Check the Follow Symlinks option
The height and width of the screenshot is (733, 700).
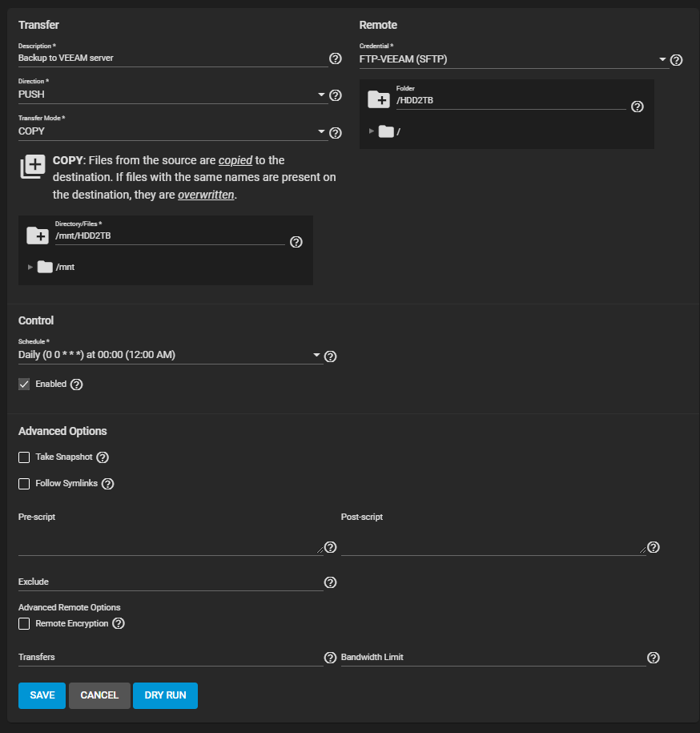[24, 484]
